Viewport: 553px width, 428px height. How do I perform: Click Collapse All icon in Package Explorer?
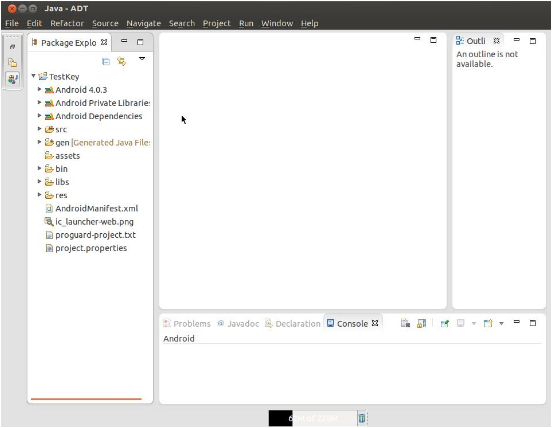[106, 62]
